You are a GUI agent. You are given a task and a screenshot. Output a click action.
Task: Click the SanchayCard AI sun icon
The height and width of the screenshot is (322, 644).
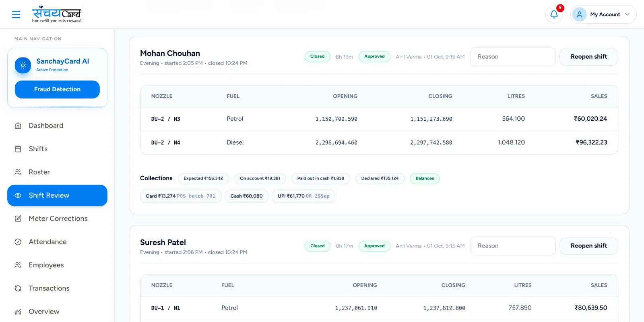[x=23, y=65]
